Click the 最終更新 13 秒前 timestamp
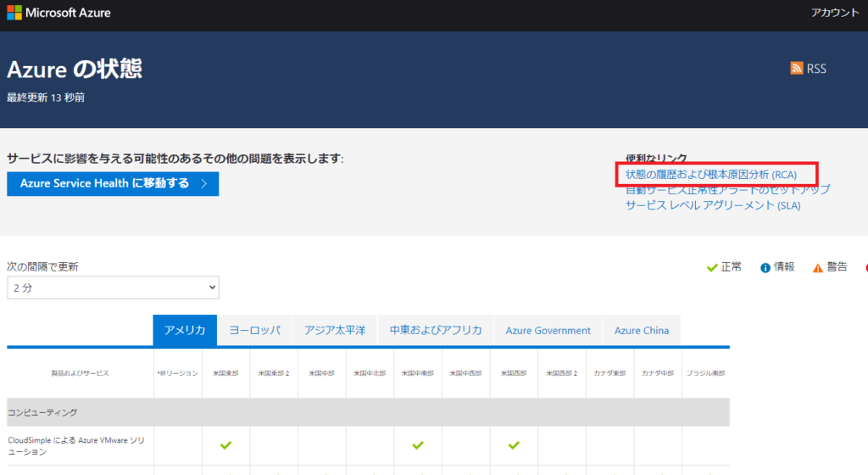This screenshot has height=475, width=868. 46,98
